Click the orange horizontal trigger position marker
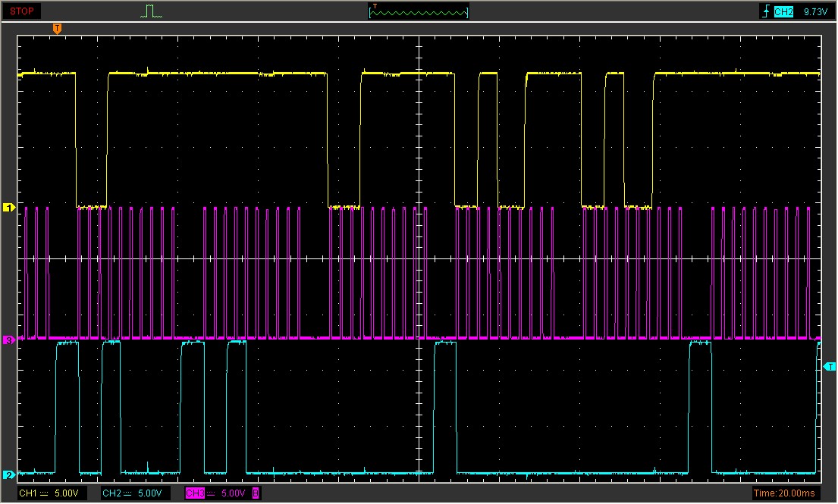 click(x=57, y=28)
